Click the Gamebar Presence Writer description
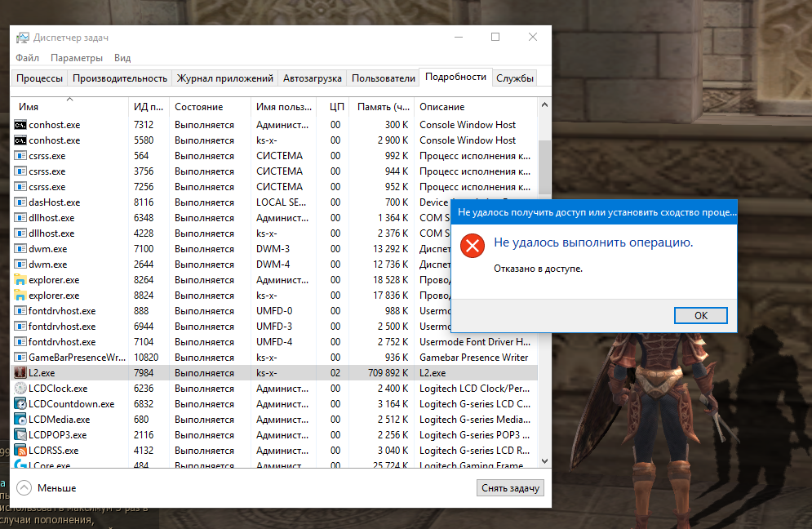The image size is (812, 529). pos(474,357)
